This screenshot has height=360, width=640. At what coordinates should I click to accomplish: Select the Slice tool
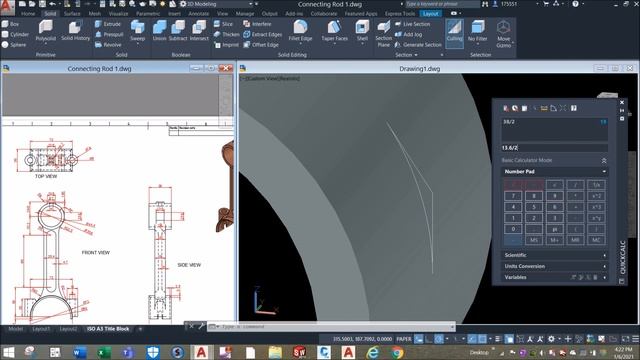(224, 24)
